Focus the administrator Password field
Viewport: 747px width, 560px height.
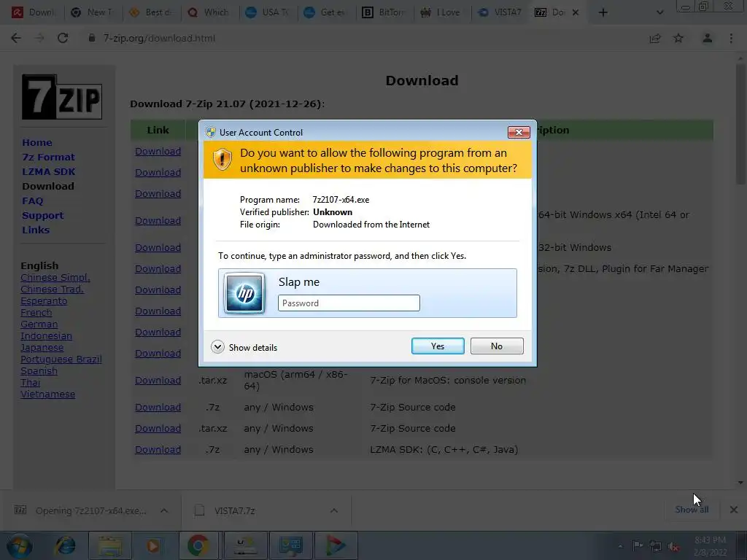[349, 303]
